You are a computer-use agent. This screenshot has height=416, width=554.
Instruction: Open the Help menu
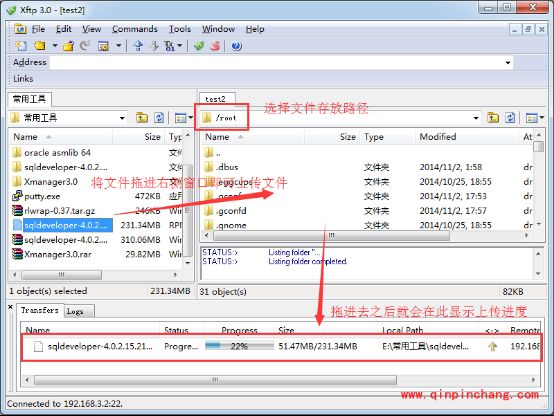255,29
